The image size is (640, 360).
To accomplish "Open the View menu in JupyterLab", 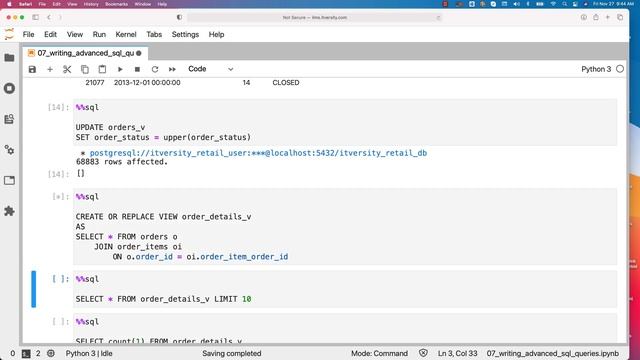I will (x=75, y=34).
